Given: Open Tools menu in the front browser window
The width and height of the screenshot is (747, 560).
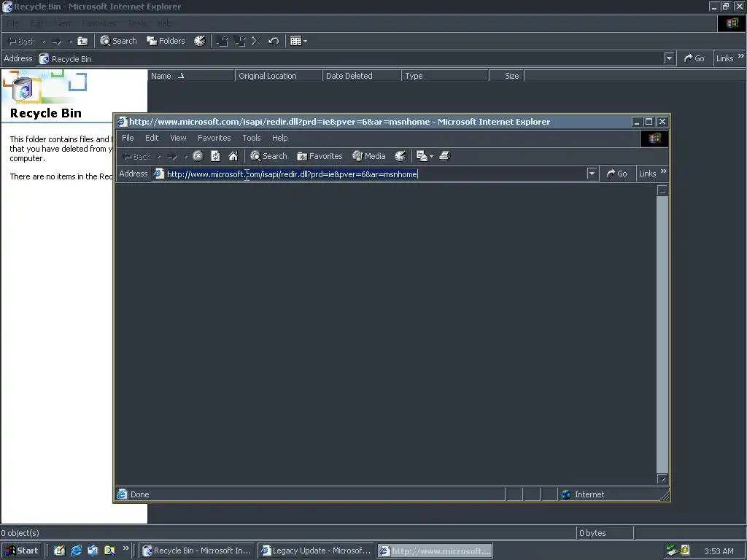Looking at the screenshot, I should click(x=252, y=138).
